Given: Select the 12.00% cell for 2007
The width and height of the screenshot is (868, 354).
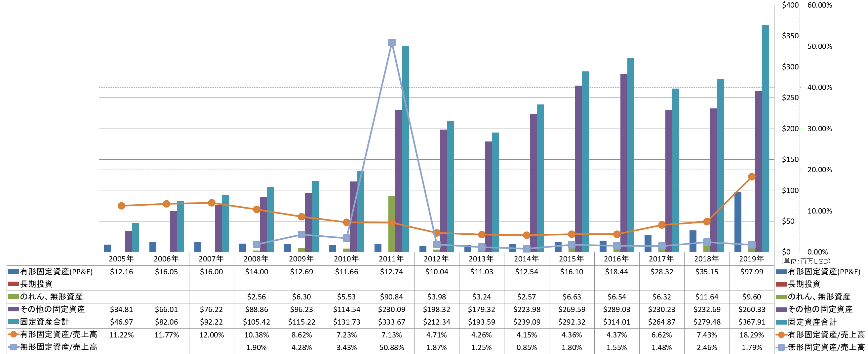Looking at the screenshot, I should (x=211, y=335).
